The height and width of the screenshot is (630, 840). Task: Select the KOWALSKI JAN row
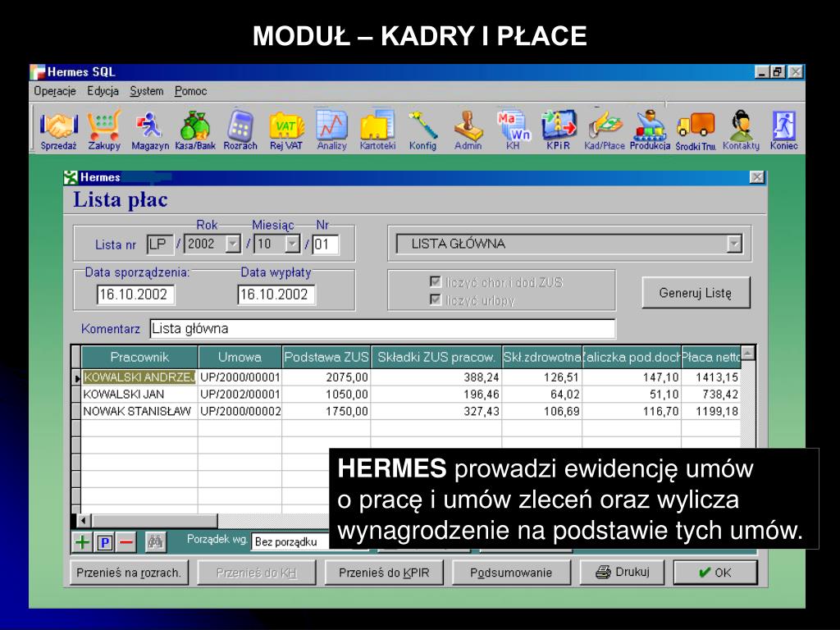pyautogui.click(x=410, y=395)
